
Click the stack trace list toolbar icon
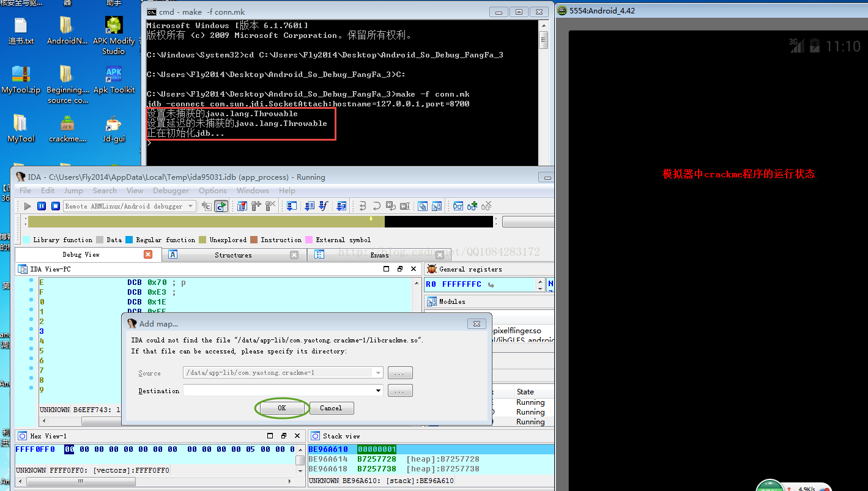pos(310,206)
